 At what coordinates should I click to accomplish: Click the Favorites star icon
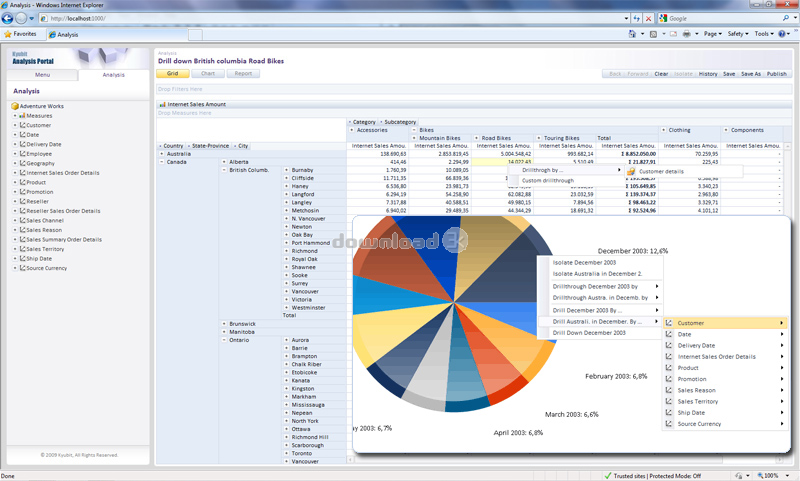pyautogui.click(x=8, y=34)
